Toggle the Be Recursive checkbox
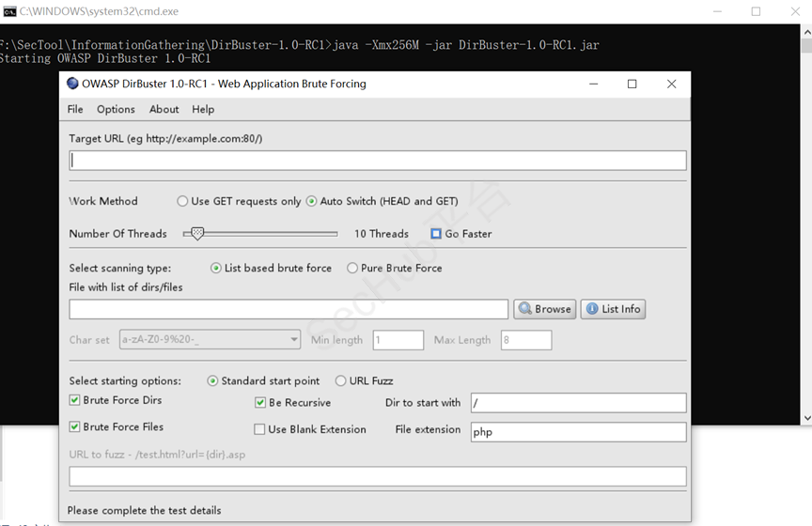This screenshot has width=812, height=526. (x=260, y=403)
